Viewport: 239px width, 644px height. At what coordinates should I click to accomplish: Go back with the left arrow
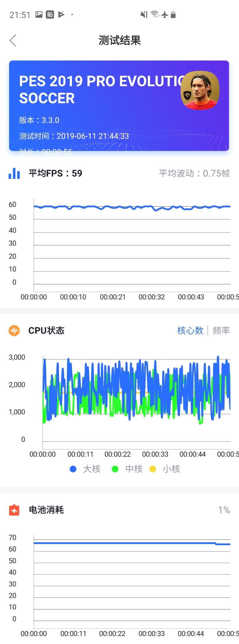coord(13,40)
